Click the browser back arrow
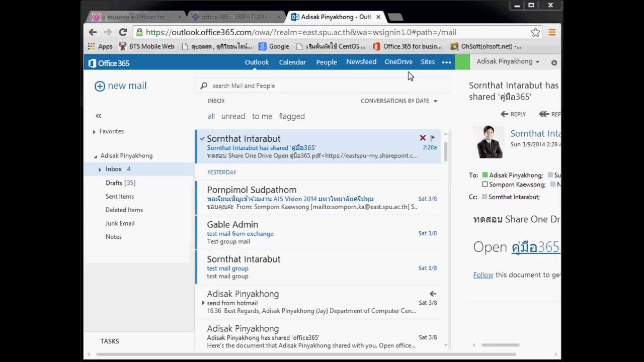 pos(93,32)
